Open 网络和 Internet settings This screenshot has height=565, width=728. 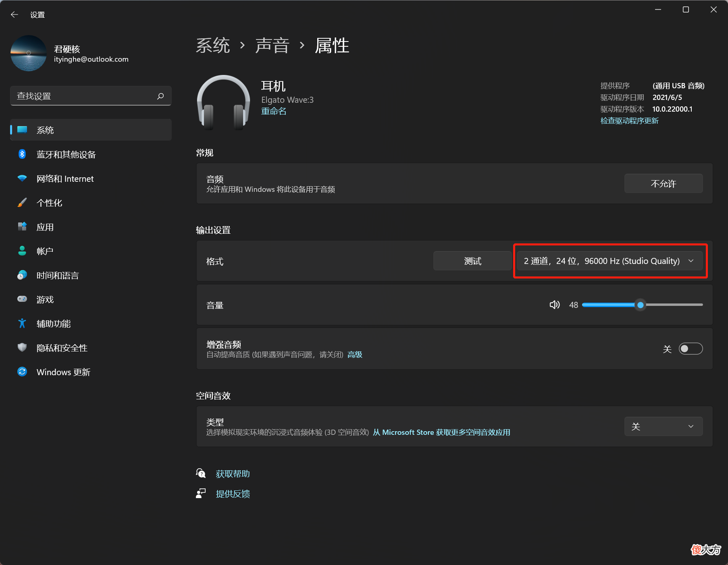[x=91, y=179]
